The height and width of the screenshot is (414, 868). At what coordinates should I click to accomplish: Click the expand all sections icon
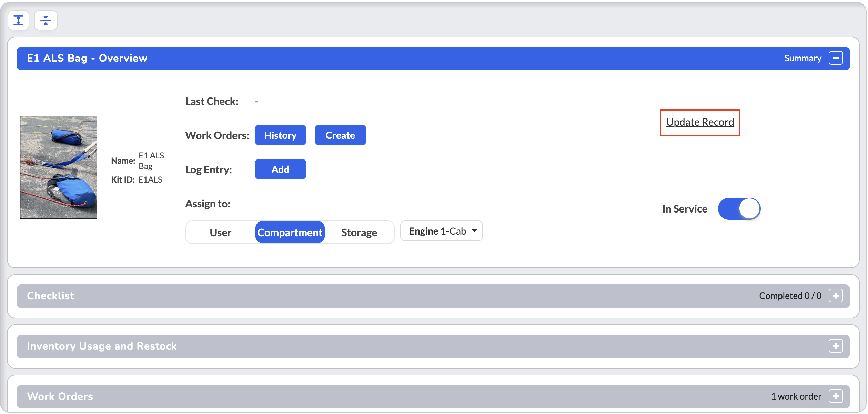[18, 20]
